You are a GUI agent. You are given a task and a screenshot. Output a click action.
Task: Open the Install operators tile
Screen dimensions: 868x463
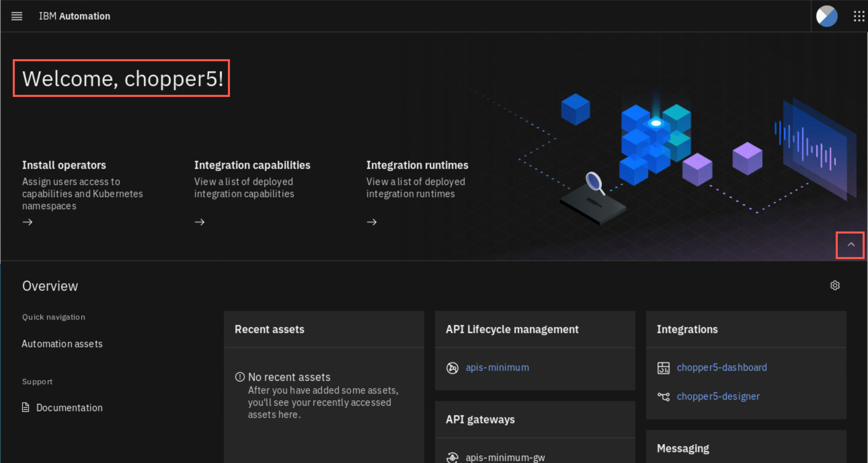pos(83,192)
